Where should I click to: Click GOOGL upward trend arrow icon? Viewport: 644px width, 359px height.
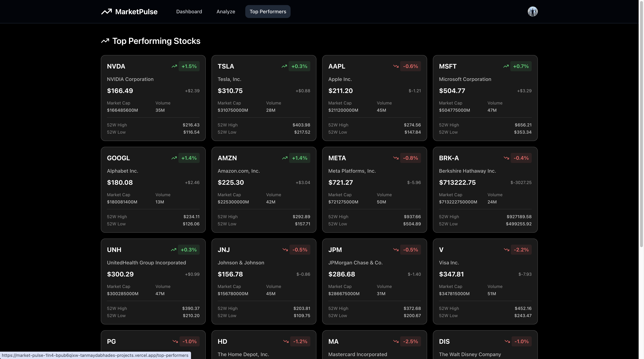coord(174,158)
